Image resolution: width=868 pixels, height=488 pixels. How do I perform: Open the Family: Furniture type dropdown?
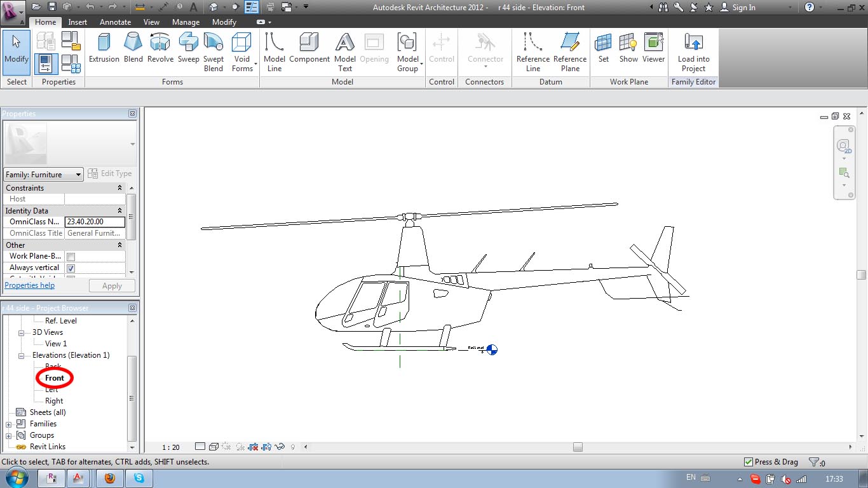pos(44,175)
